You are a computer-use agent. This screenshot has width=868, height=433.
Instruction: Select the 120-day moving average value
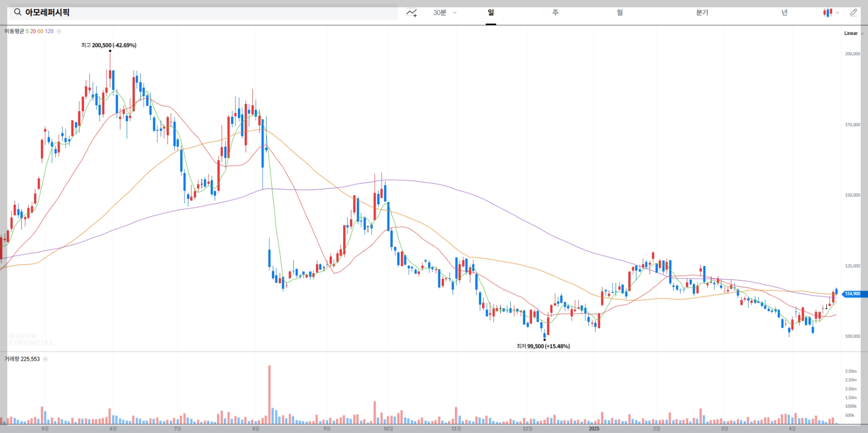pos(49,31)
